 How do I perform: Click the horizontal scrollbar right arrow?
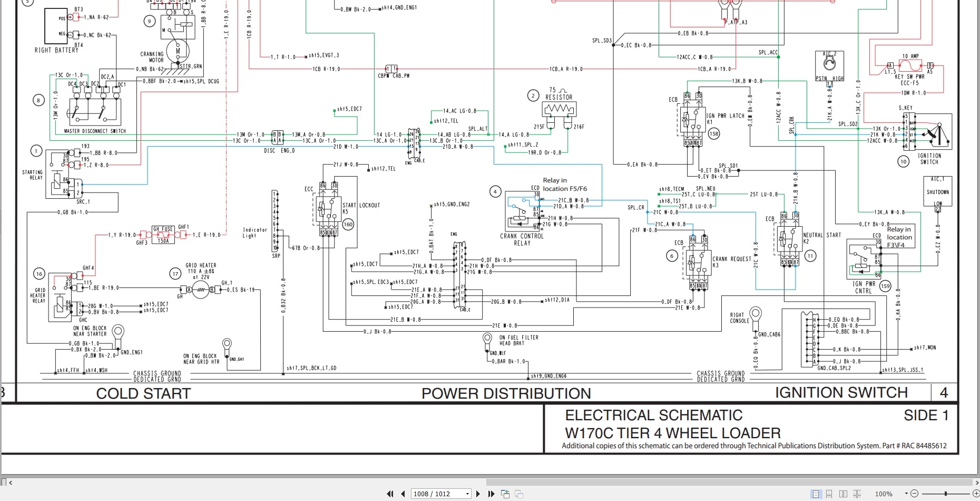click(x=976, y=482)
